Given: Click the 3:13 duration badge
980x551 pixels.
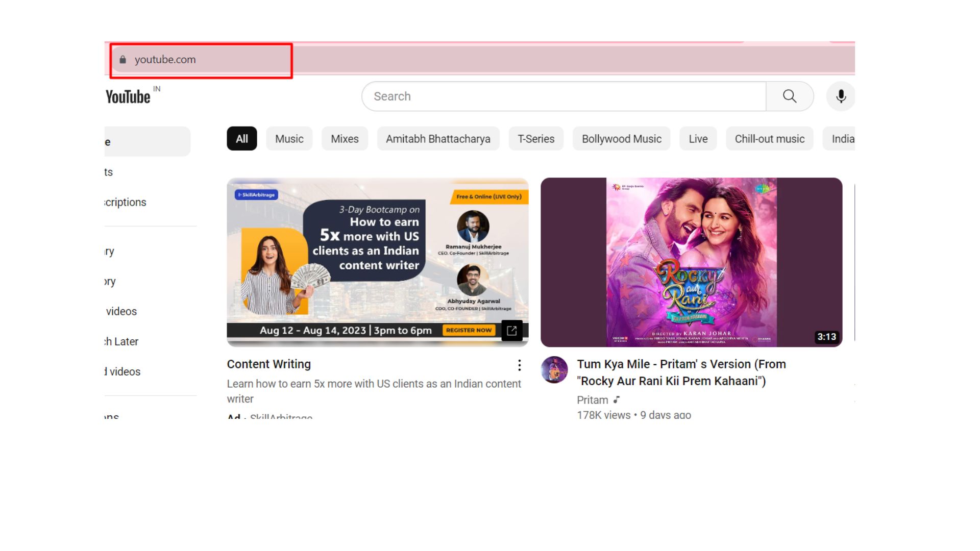Looking at the screenshot, I should 826,337.
